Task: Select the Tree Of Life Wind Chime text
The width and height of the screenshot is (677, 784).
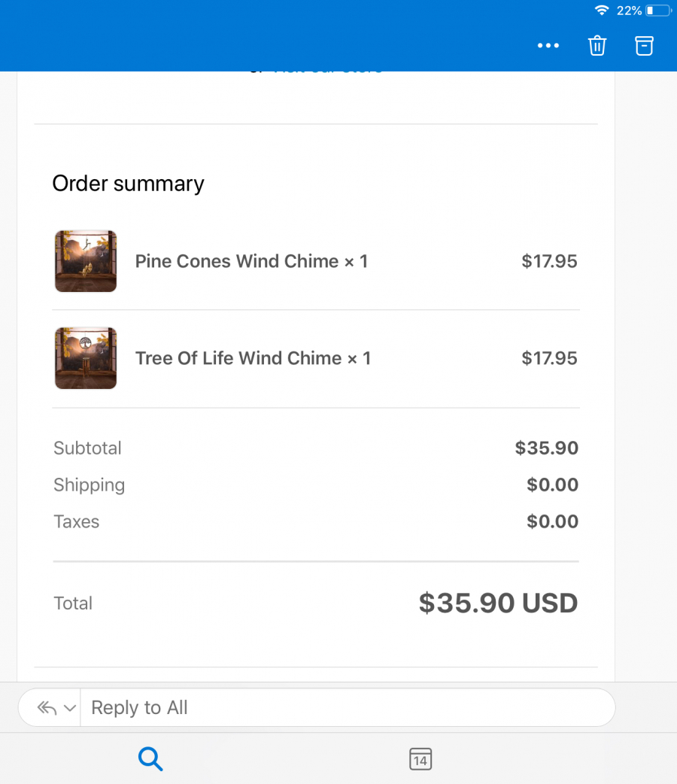Action: tap(253, 358)
